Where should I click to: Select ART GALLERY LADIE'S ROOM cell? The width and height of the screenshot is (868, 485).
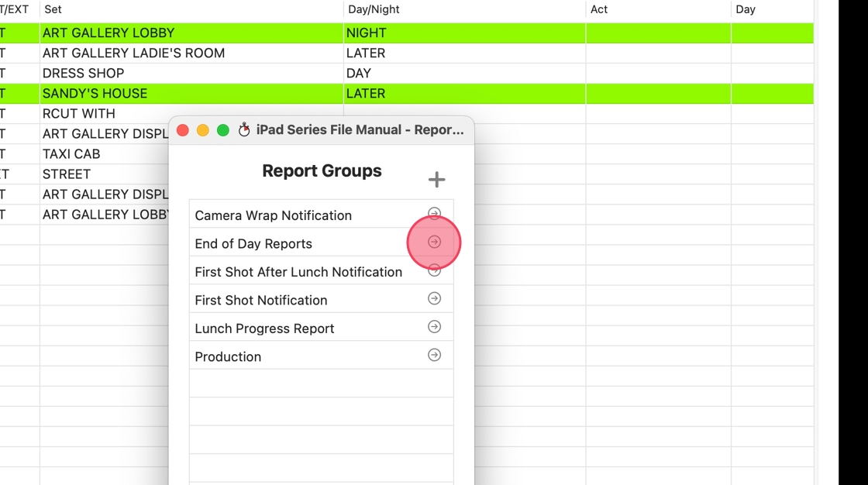click(191, 53)
